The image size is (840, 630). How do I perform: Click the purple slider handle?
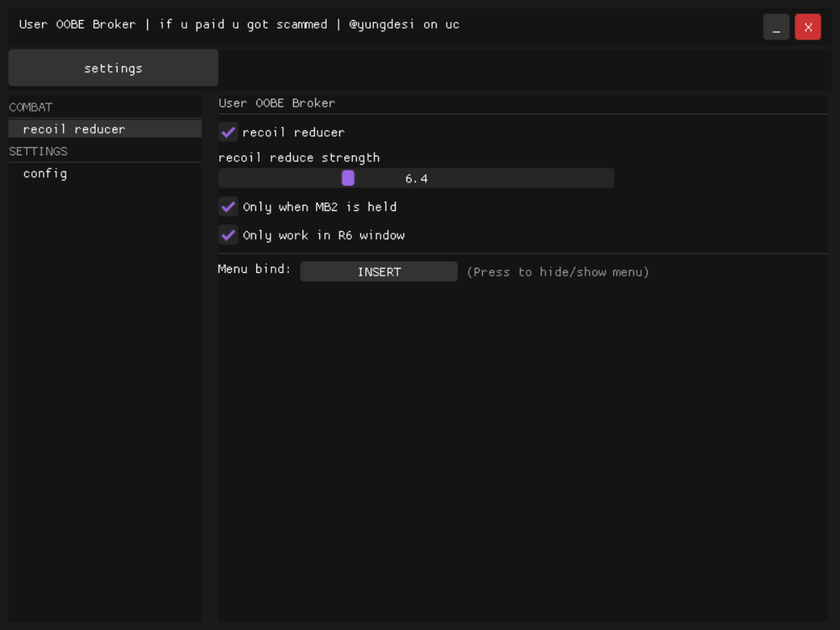pos(348,178)
